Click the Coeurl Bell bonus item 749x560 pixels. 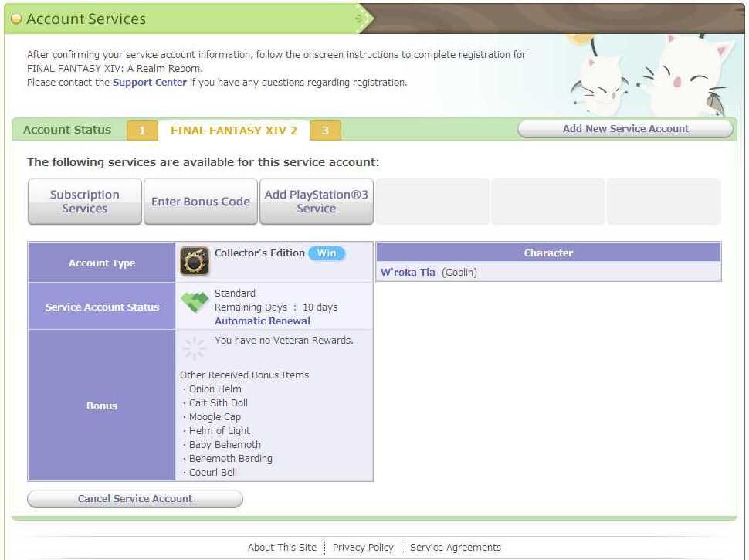coord(213,473)
